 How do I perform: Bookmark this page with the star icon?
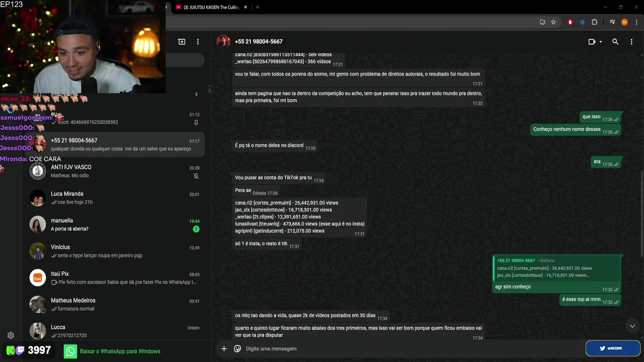coord(553,22)
